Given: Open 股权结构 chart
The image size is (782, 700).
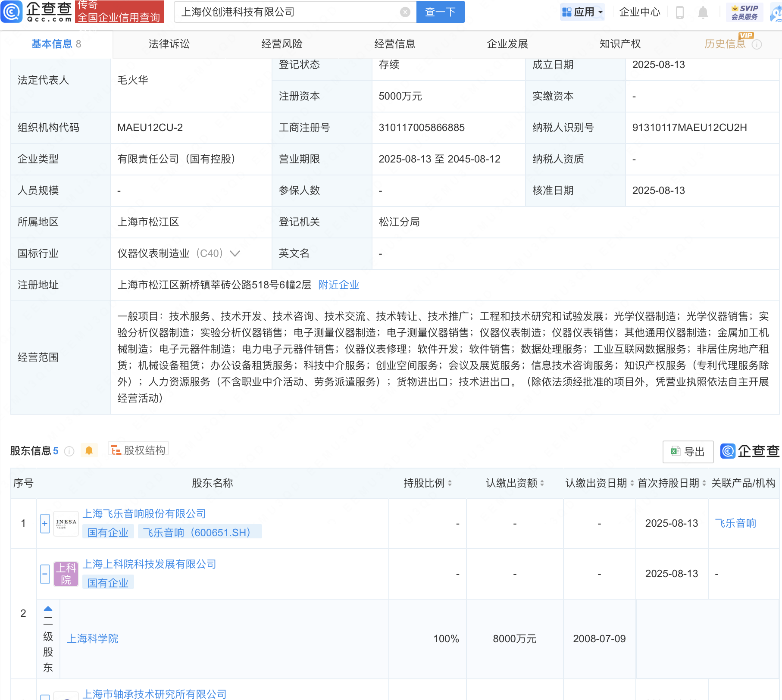Looking at the screenshot, I should [138, 450].
